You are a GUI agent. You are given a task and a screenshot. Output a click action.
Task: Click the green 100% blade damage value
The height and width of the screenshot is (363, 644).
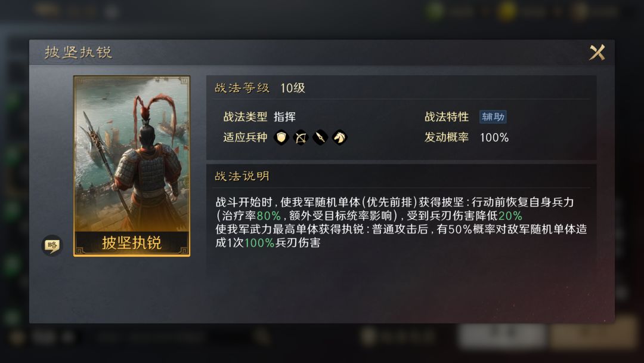point(259,243)
